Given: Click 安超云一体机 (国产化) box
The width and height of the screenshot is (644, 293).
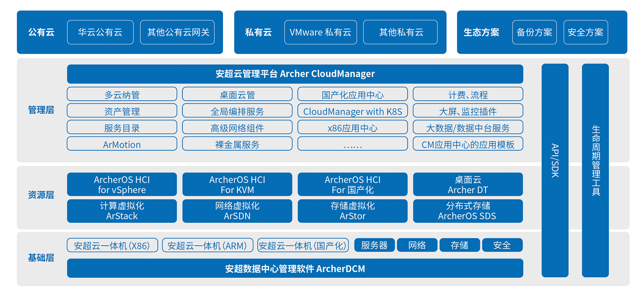Looking at the screenshot, I should pyautogui.click(x=303, y=245).
